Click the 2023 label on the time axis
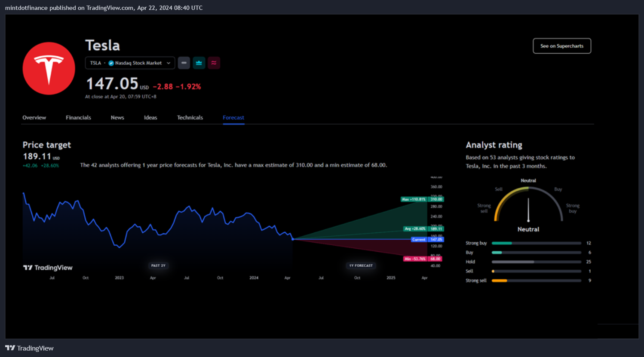 119,278
